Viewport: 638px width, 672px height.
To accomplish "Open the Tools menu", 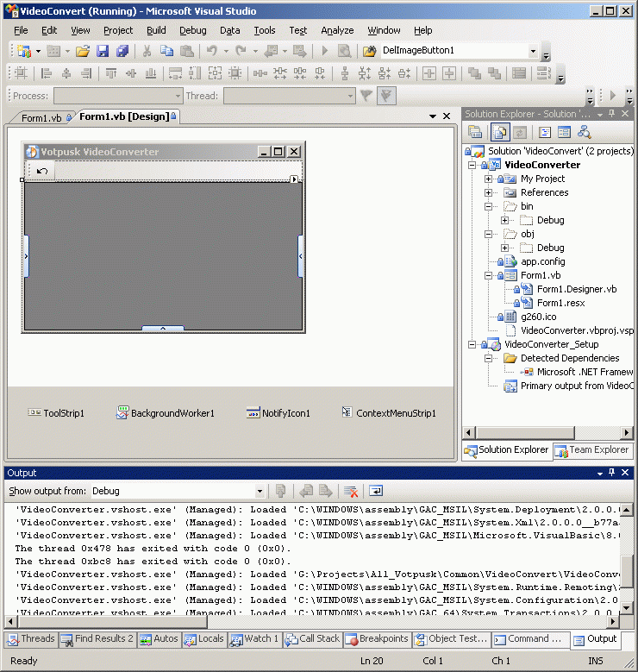I will coord(265,30).
